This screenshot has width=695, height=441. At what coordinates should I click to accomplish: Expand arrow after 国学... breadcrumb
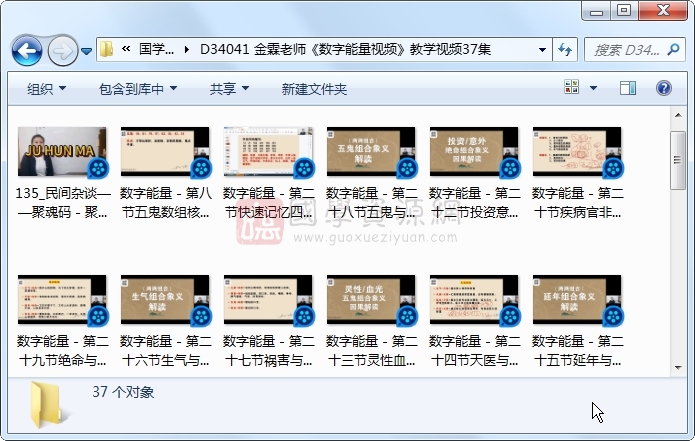(187, 49)
